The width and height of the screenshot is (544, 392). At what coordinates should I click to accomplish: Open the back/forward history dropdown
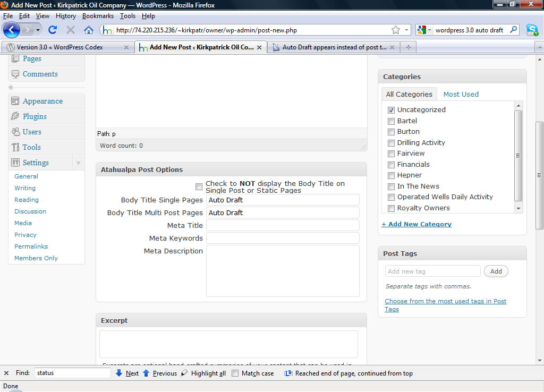(x=38, y=30)
